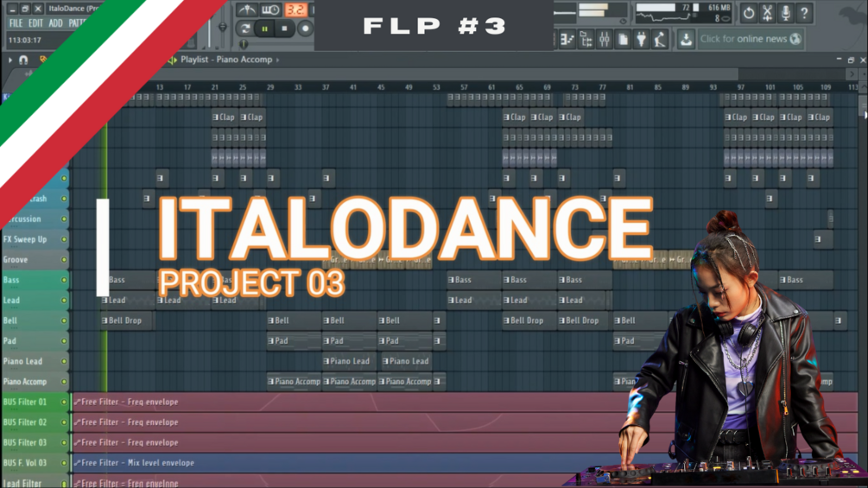Mute the Groove track green light

tap(64, 259)
